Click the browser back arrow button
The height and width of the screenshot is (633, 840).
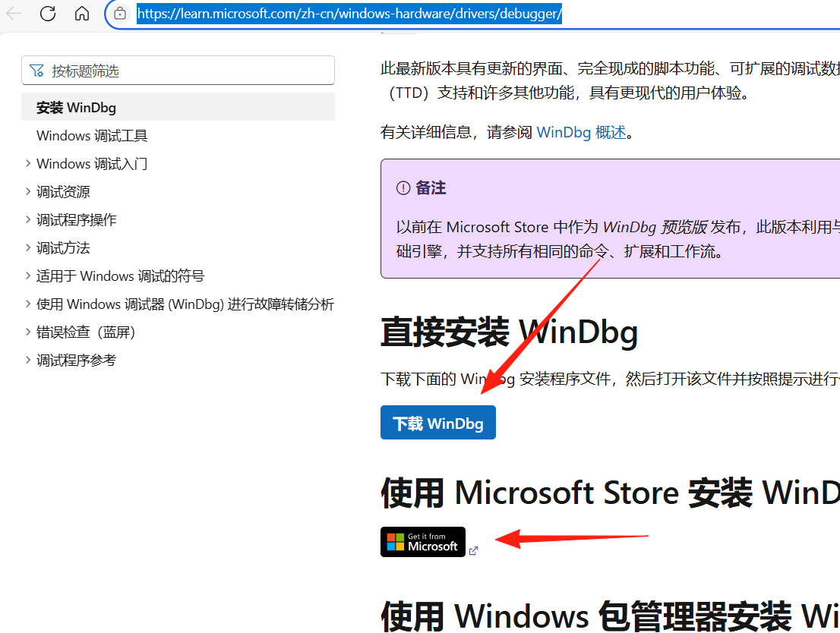[x=14, y=14]
